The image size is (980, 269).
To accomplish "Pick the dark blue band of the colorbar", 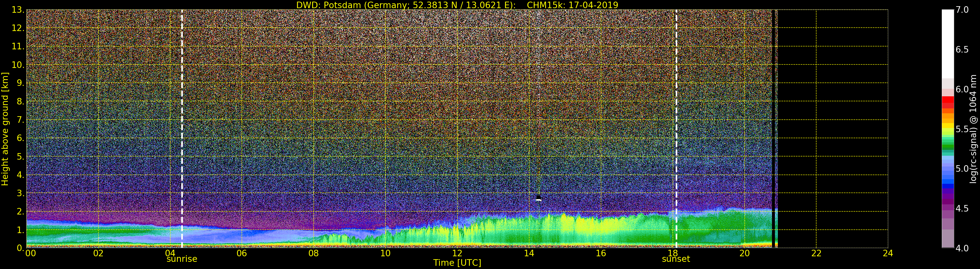I will click(x=948, y=186).
